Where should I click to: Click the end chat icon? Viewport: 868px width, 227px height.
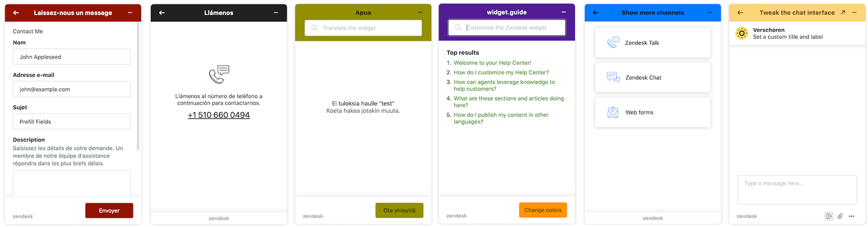(x=829, y=216)
